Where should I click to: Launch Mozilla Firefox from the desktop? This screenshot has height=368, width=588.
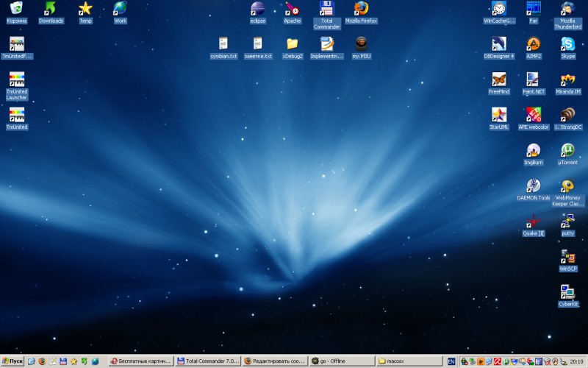click(x=361, y=9)
